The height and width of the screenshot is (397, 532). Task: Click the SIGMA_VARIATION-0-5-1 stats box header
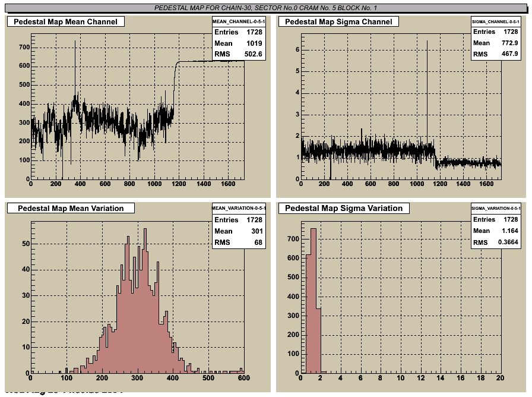496,208
